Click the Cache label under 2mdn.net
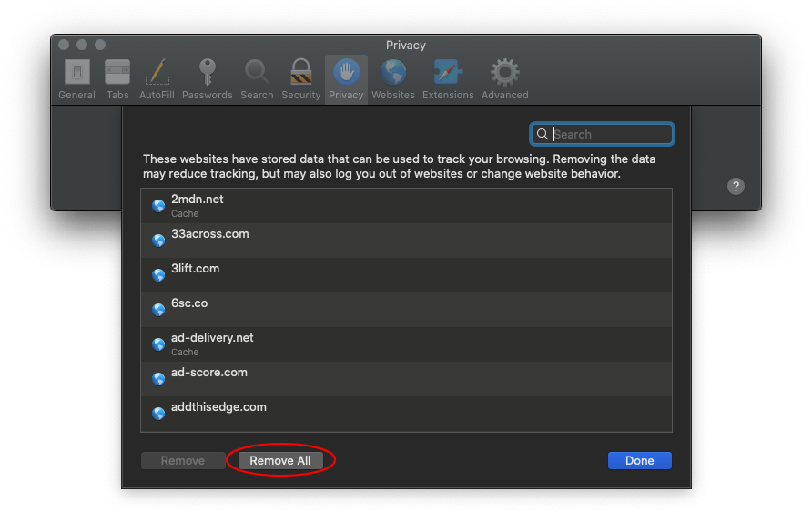 coord(185,213)
